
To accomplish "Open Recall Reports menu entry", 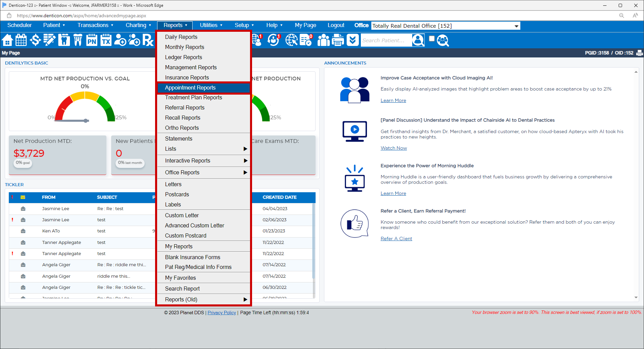I will click(204, 118).
